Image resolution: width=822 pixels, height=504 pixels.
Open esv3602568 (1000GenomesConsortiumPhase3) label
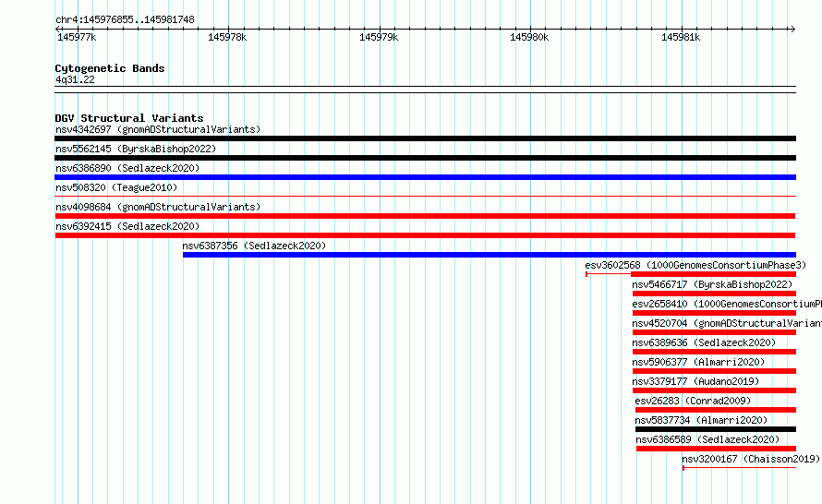695,265
